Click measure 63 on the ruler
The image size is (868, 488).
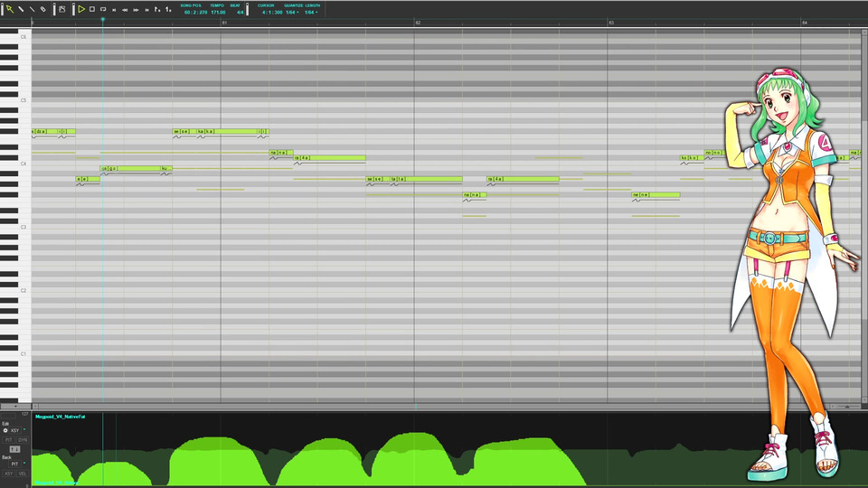(611, 23)
